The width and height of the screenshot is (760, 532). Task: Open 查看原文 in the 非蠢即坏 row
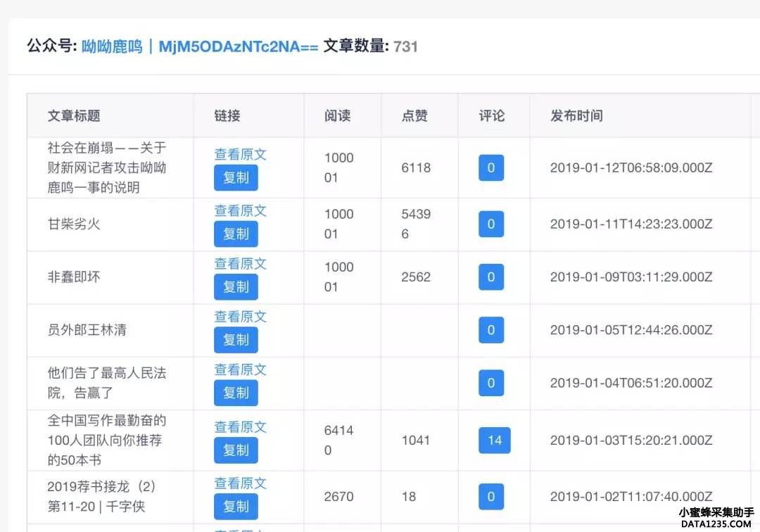pyautogui.click(x=241, y=264)
